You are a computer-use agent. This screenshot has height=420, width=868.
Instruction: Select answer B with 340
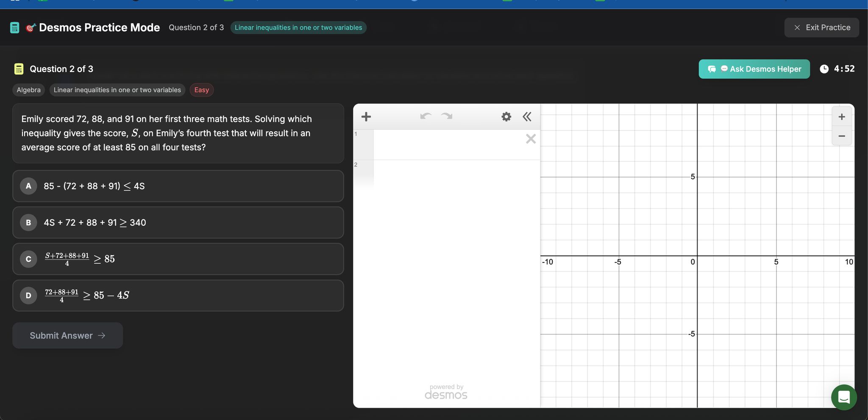pos(178,223)
